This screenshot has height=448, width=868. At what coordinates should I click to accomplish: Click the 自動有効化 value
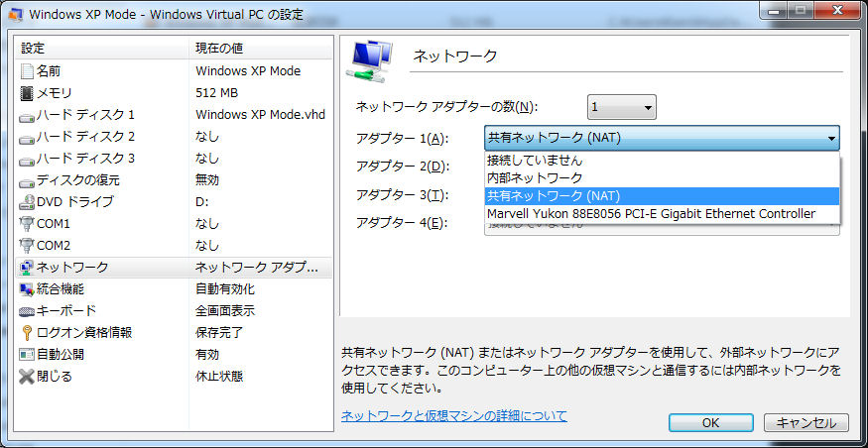225,289
